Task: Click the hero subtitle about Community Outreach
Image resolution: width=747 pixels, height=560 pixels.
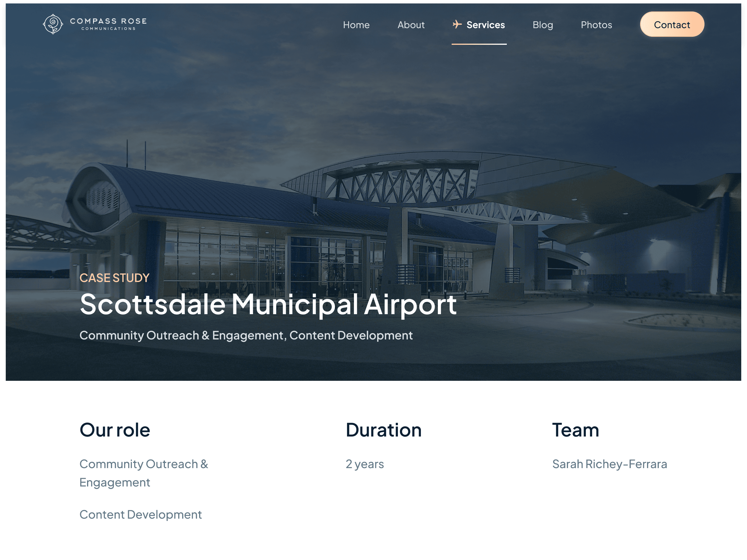Action: 246,335
